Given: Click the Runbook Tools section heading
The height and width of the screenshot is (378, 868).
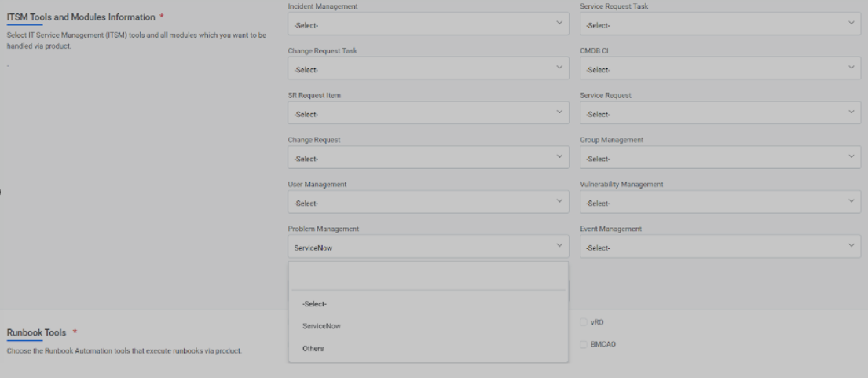Looking at the screenshot, I should [36, 332].
